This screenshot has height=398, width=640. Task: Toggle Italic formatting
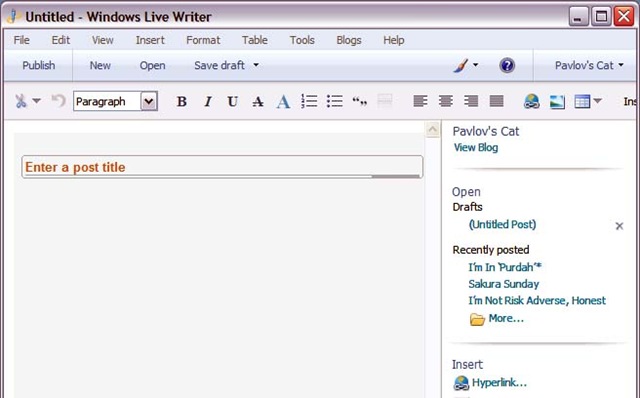pyautogui.click(x=208, y=101)
